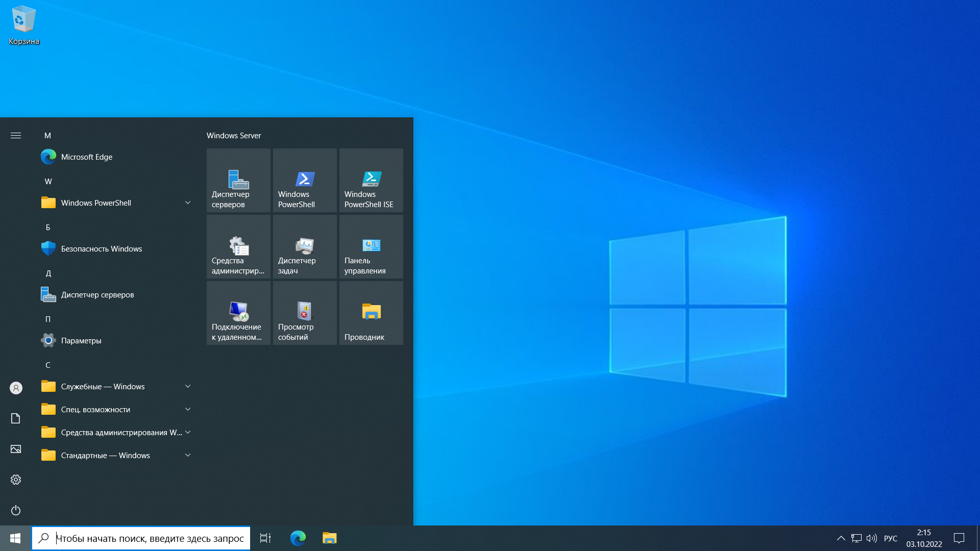Open the Подключение к удаленному рабочему столу tile
The height and width of the screenshot is (551, 980).
pos(238,313)
